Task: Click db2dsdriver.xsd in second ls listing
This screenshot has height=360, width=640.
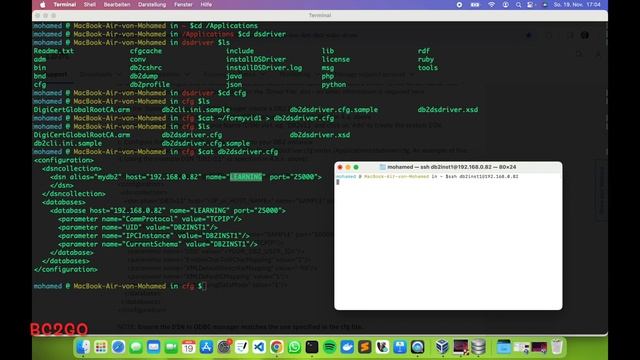Action: coord(320,135)
